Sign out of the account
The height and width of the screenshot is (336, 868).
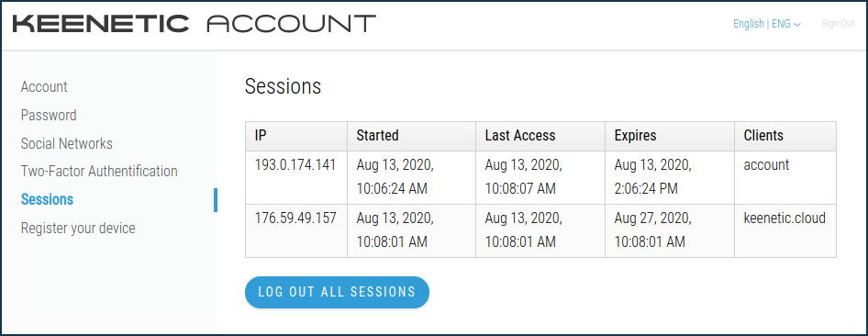[838, 24]
